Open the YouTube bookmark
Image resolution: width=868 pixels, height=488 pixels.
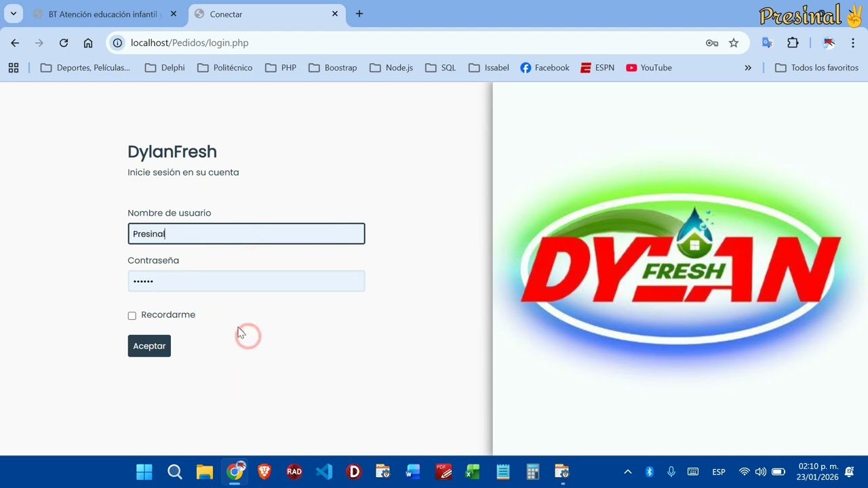[649, 68]
